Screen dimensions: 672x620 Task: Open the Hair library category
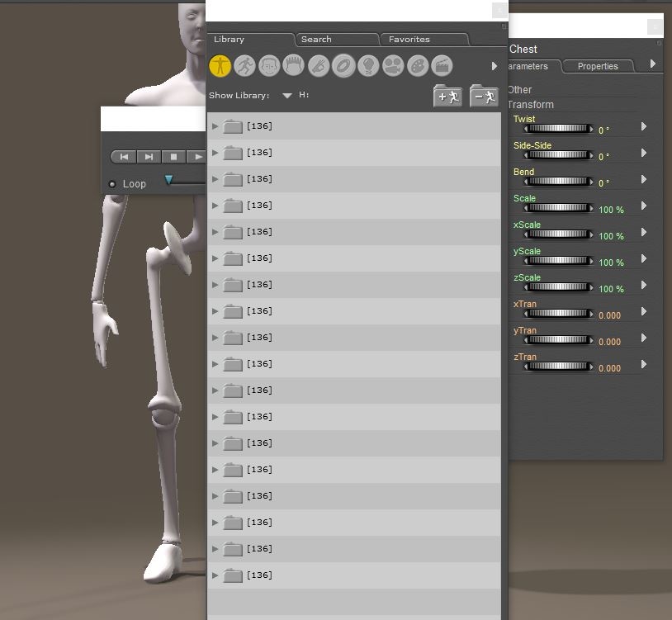294,65
